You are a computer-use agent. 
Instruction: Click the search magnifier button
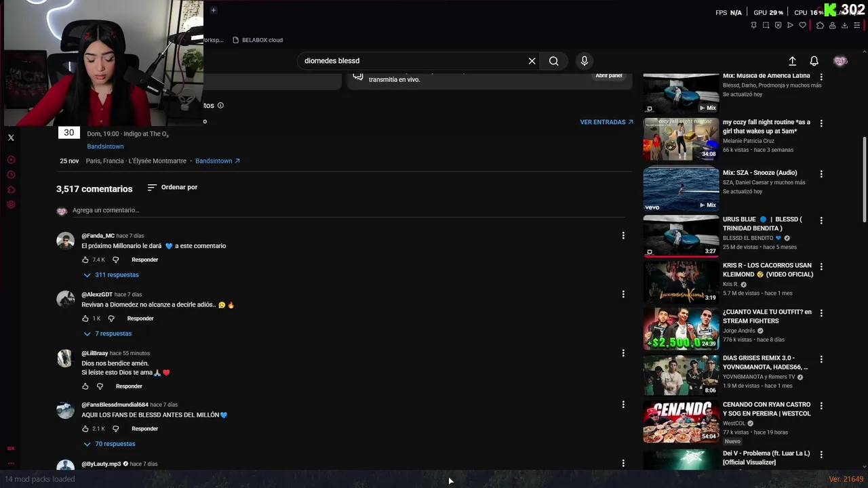coord(554,61)
